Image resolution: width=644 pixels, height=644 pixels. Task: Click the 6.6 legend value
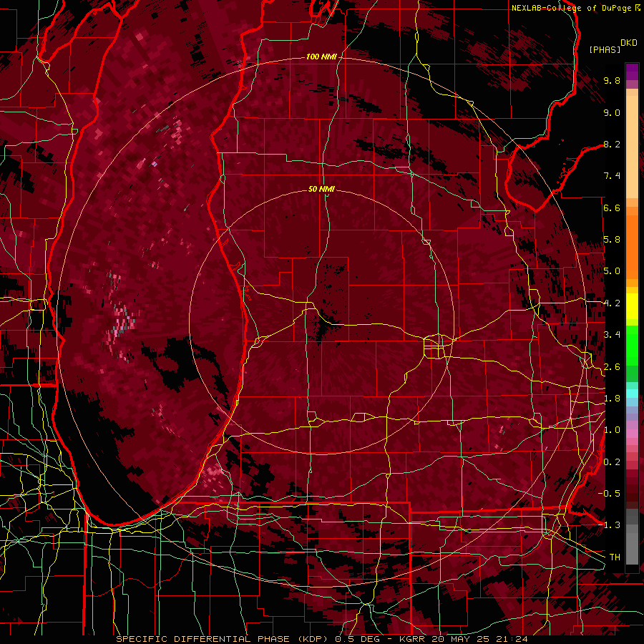click(x=612, y=208)
